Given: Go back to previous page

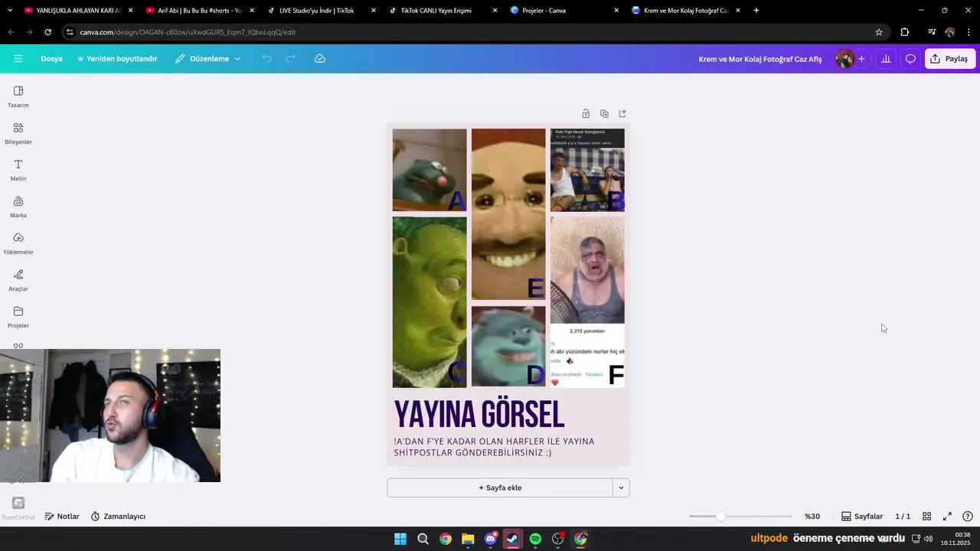Looking at the screenshot, I should tap(11, 32).
